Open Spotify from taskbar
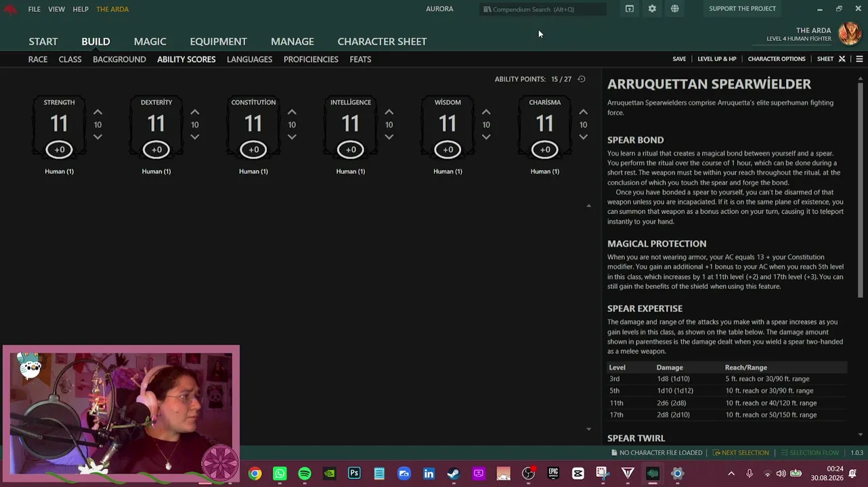868x487 pixels. 305,473
